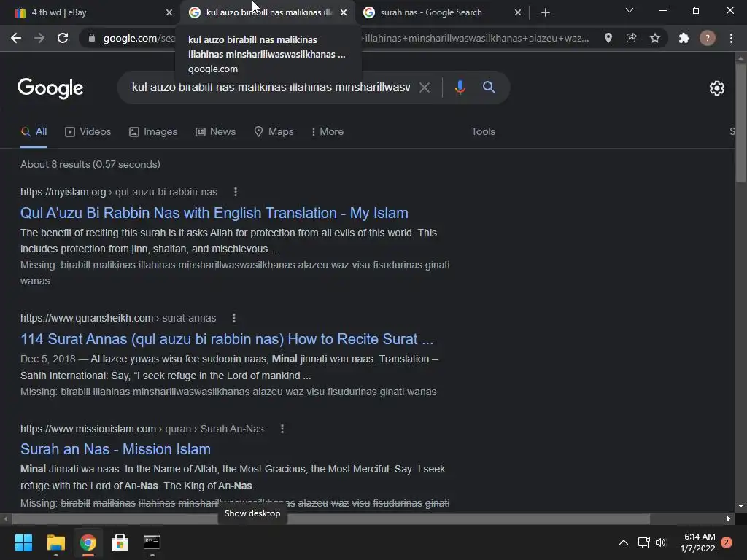Open 'Surah an Nas - Mission Islam' link
Screen dimensions: 747x560
click(115, 449)
